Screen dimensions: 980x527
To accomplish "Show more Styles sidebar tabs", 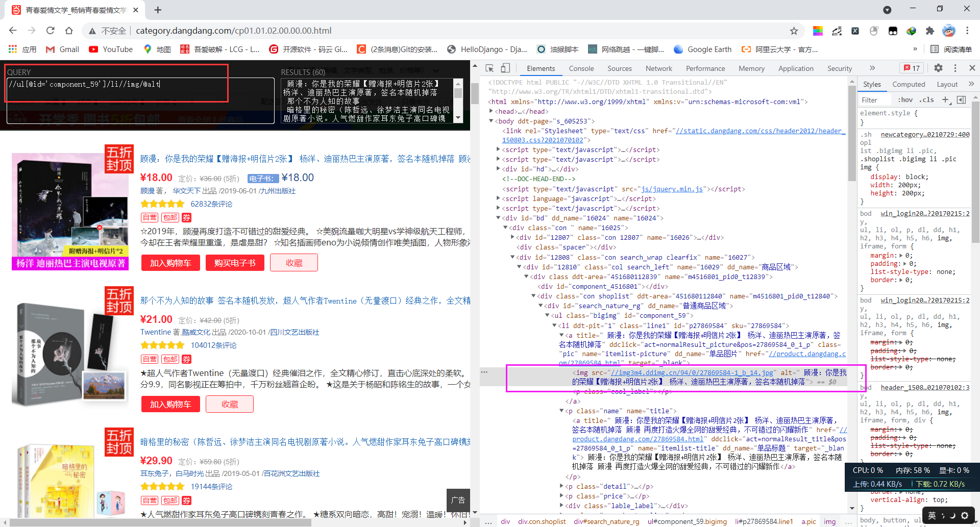I will (x=971, y=84).
